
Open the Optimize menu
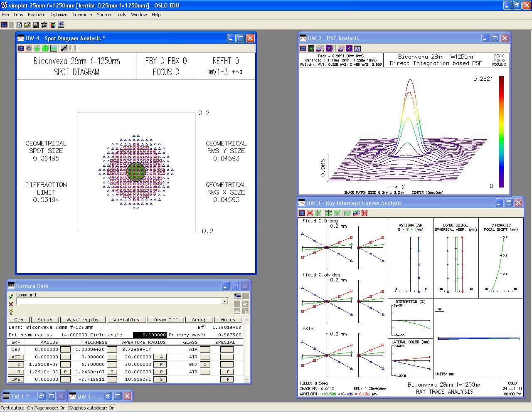point(59,15)
